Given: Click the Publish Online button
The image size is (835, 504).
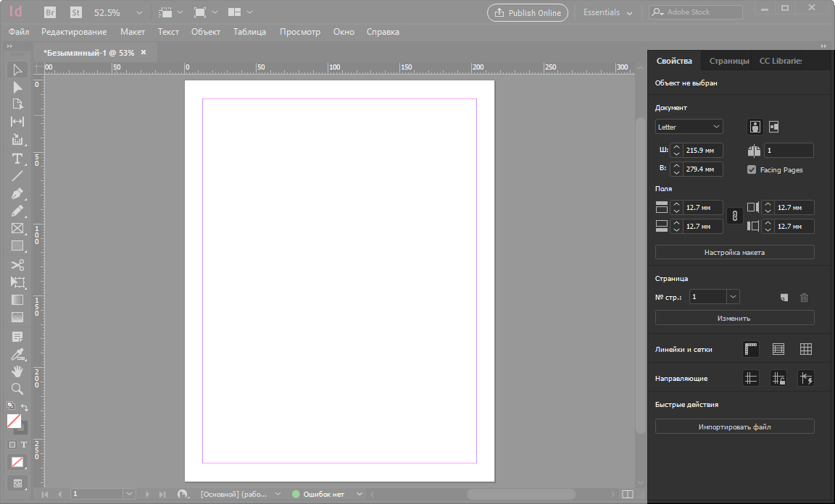Looking at the screenshot, I should (528, 13).
